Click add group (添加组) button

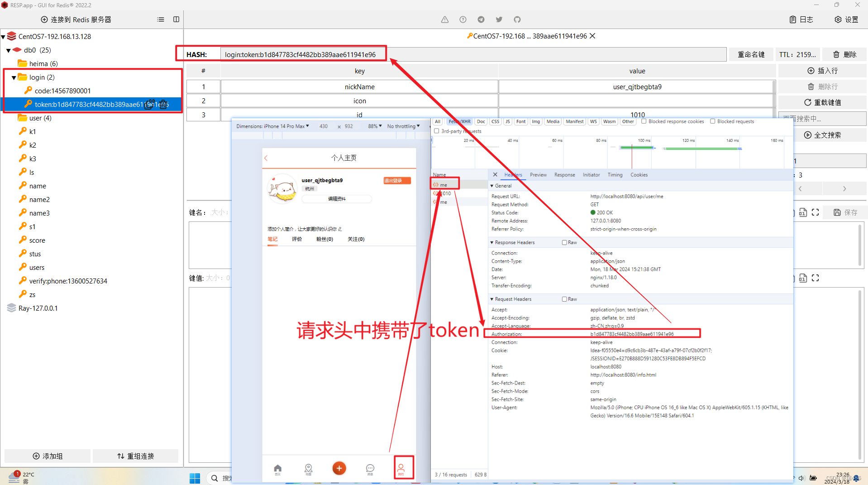coord(48,456)
